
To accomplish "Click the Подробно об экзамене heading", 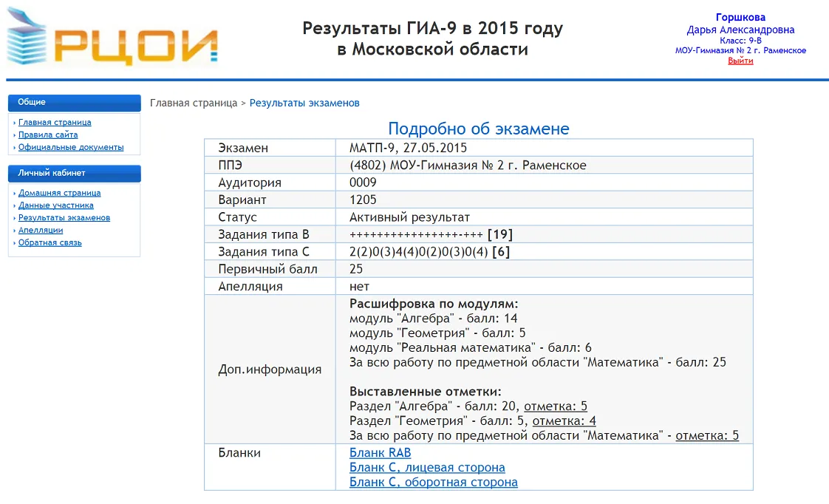I will 479,129.
